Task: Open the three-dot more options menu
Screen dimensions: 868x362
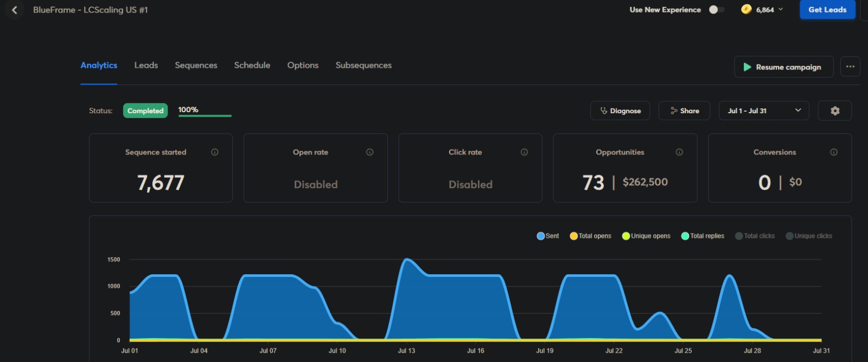Action: [850, 67]
